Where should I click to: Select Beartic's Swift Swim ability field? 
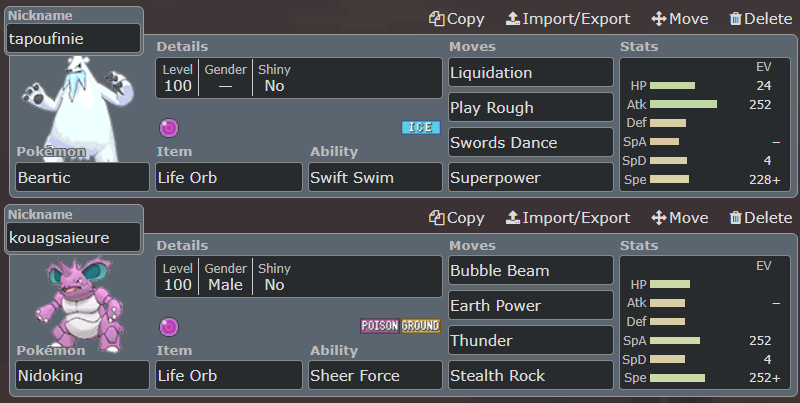(375, 177)
